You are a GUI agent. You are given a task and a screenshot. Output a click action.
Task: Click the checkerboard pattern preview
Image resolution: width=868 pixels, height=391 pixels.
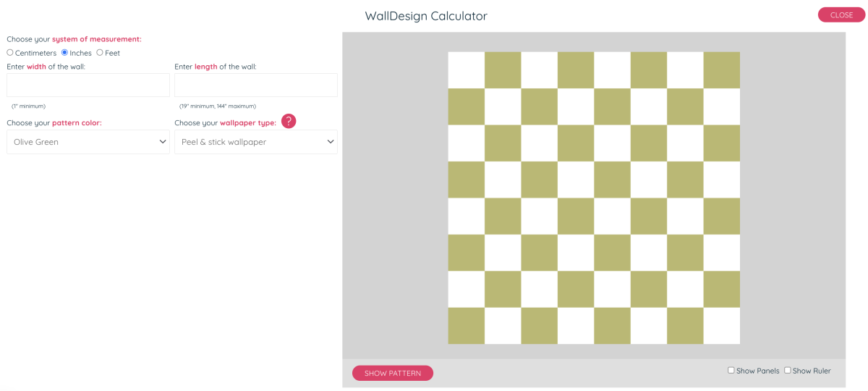coord(594,198)
